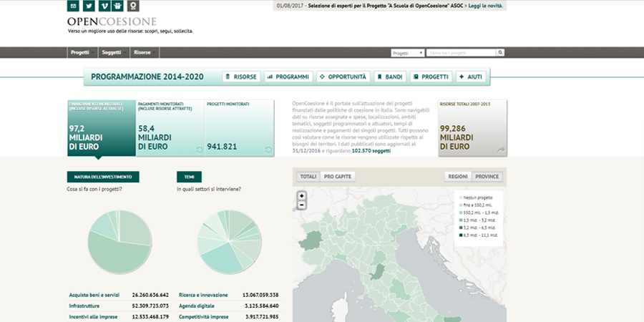Click arrow icon in Risorse Totali box

(x=501, y=150)
